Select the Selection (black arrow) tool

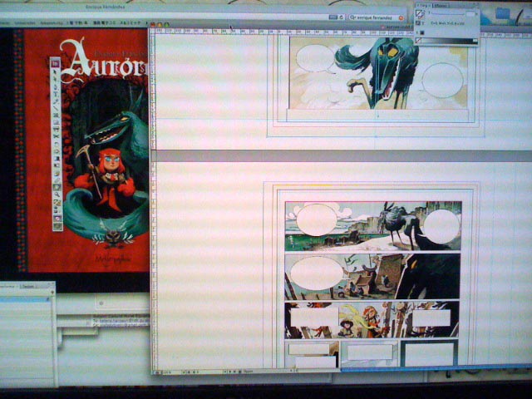click(56, 71)
